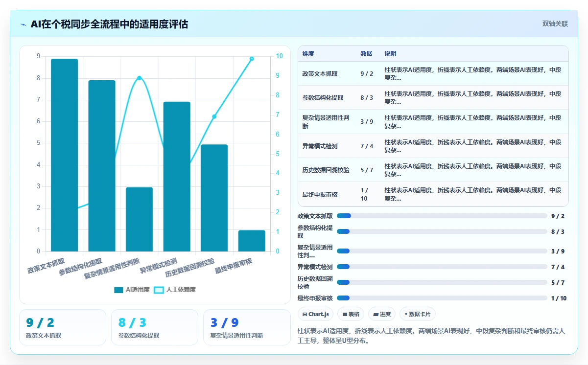
Task: Click the 3 / 9 table data cell
Action: click(368, 122)
